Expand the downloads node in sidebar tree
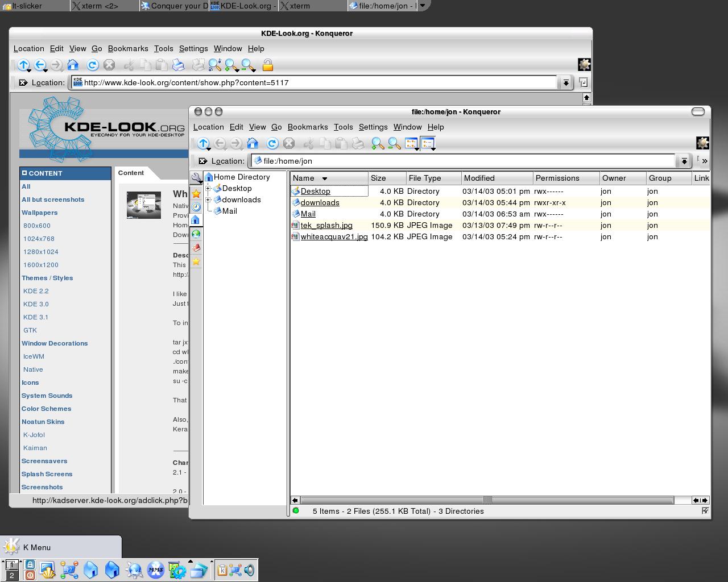 pyautogui.click(x=208, y=199)
